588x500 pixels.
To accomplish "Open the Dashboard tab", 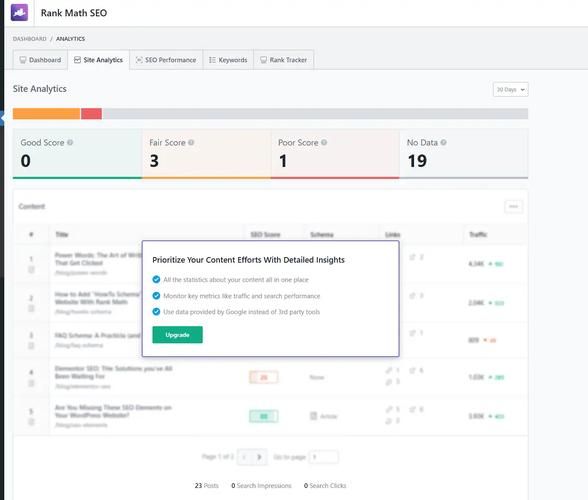I will [x=40, y=60].
